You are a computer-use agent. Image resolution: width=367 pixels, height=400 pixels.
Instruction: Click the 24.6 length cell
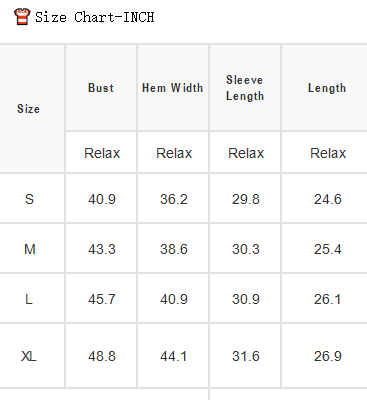coord(328,199)
